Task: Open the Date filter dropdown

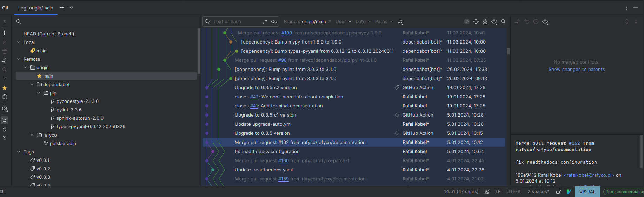Action: [x=363, y=21]
